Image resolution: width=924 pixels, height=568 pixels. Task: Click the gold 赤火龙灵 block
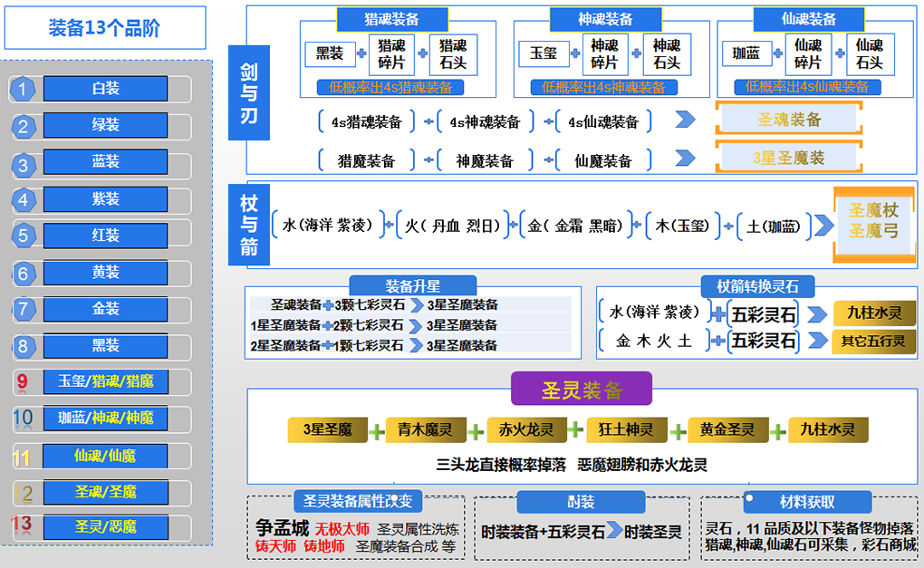[x=525, y=429]
